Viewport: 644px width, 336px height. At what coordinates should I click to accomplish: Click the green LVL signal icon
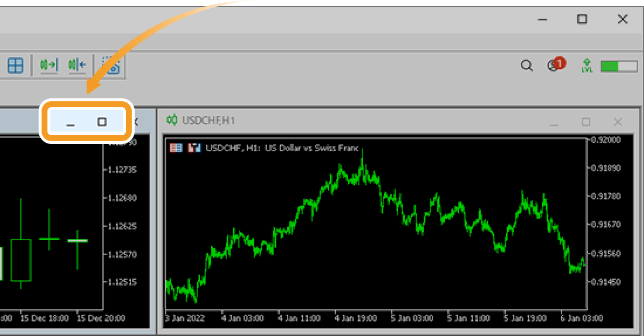click(587, 66)
